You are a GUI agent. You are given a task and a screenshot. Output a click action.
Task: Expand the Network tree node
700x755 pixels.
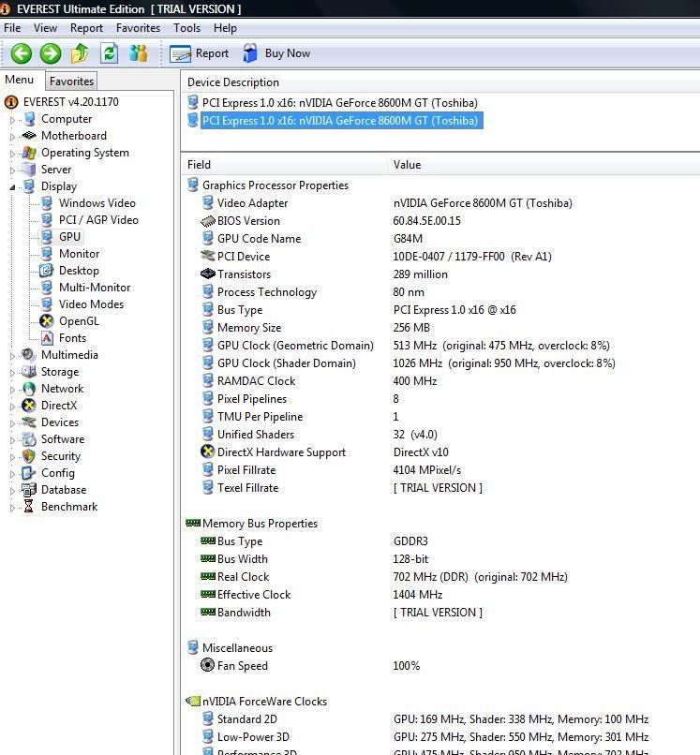point(12,389)
